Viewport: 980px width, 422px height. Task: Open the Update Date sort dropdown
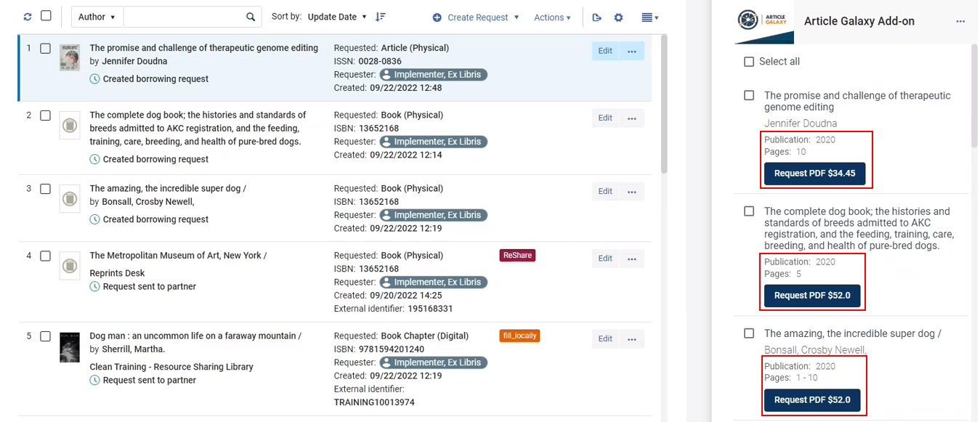[x=336, y=17]
